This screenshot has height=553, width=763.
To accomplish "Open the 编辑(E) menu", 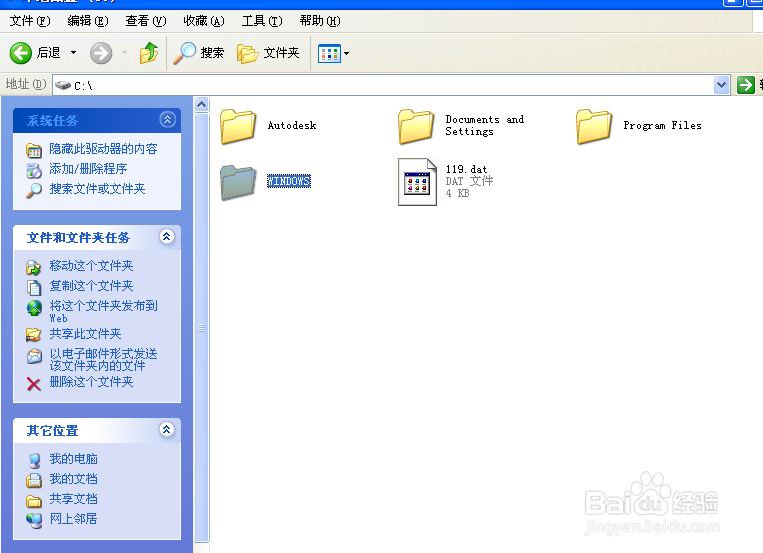I will pyautogui.click(x=88, y=21).
